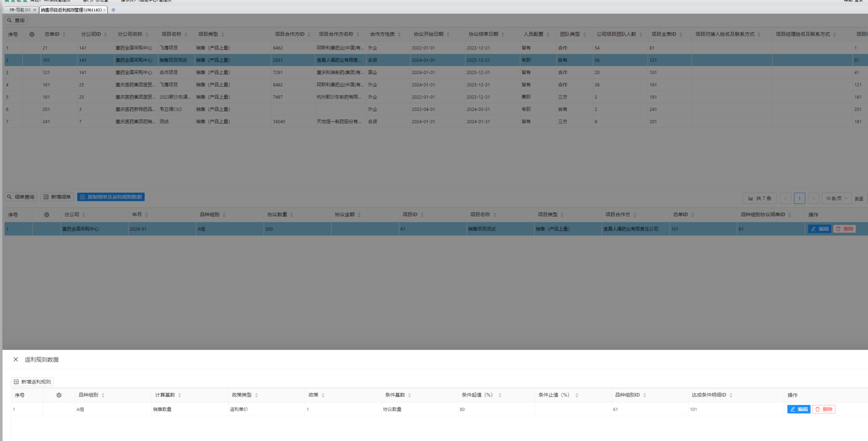
Task: Sort main table by 项目名称
Action: [186, 34]
